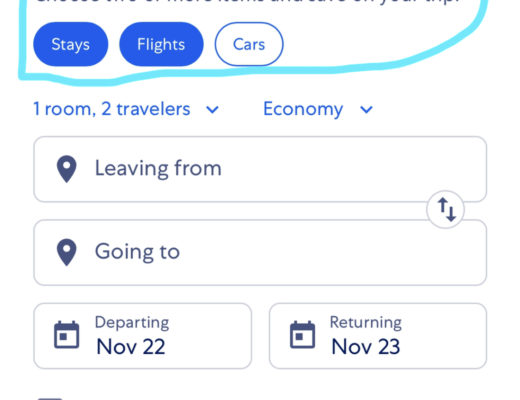This screenshot has width=520, height=400.
Task: Toggle the Stays pill off
Action: 71,44
